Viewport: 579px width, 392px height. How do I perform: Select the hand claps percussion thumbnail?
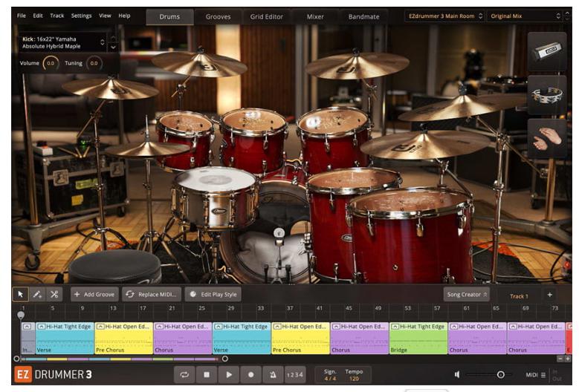[x=547, y=139]
